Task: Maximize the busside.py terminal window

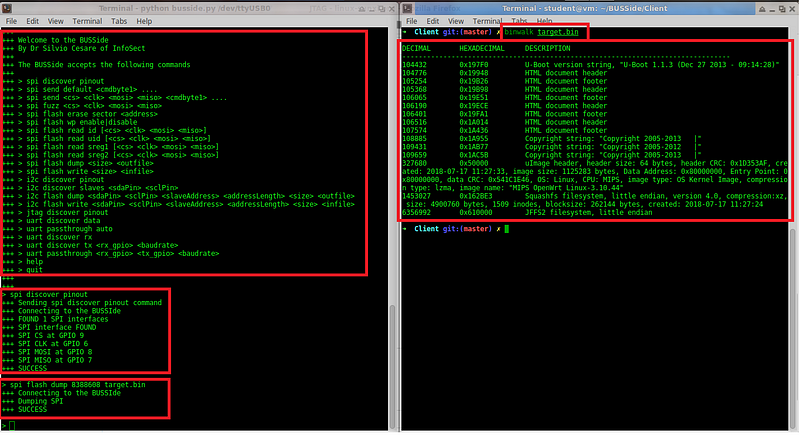Action: [x=381, y=9]
